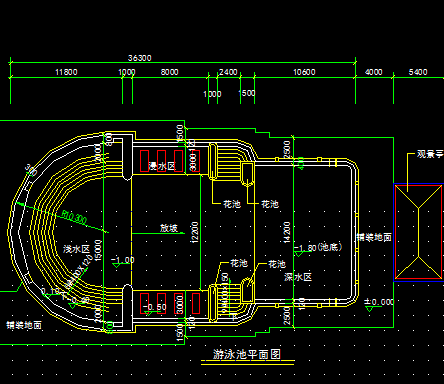Screen dimensions: 444x384
Task: Select the -0.50 elevation text
Action: 155,307
